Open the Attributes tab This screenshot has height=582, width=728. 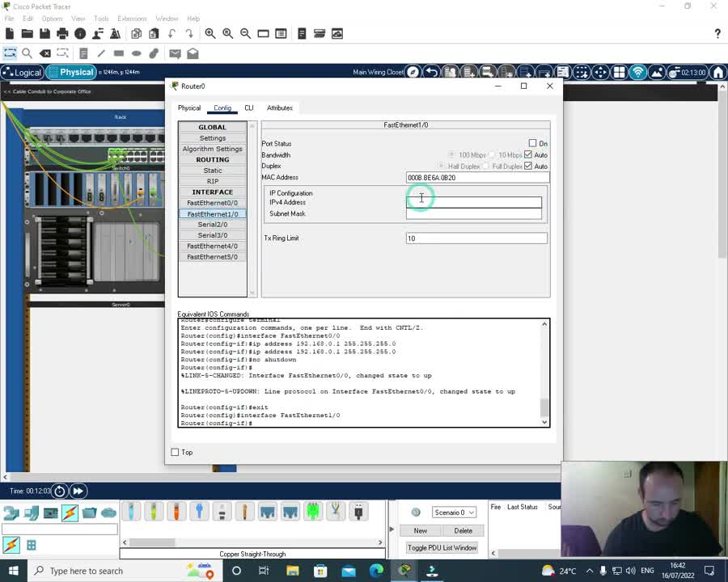point(280,108)
